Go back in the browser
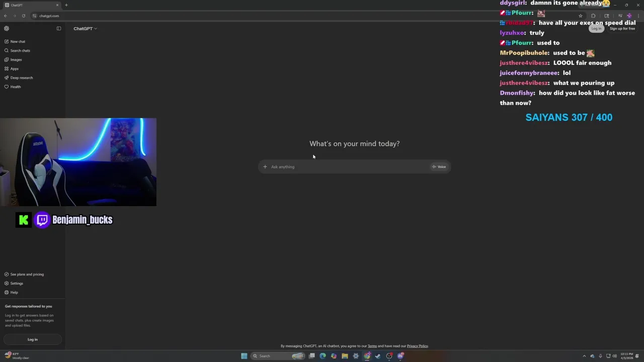 click(x=6, y=16)
